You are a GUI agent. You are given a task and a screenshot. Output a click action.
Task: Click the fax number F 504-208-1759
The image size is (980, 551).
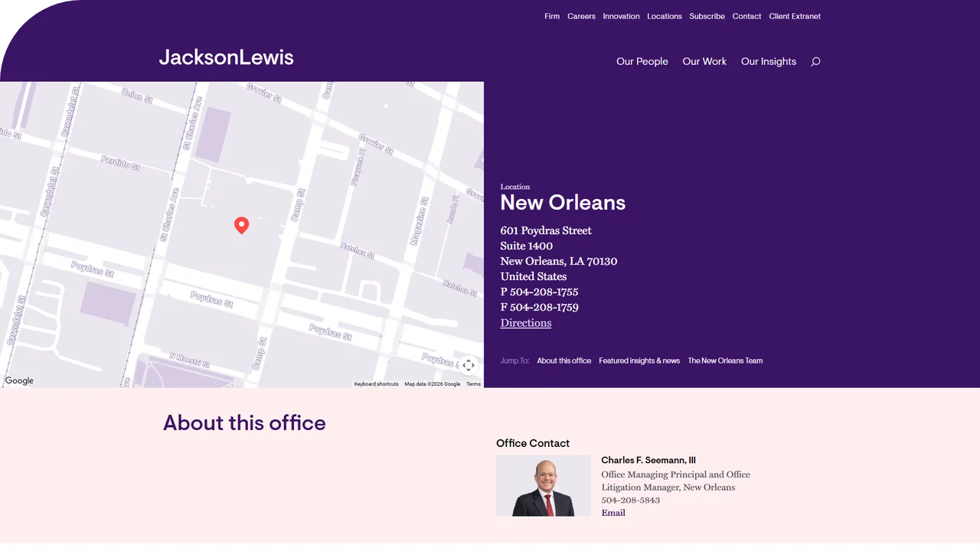(x=540, y=307)
